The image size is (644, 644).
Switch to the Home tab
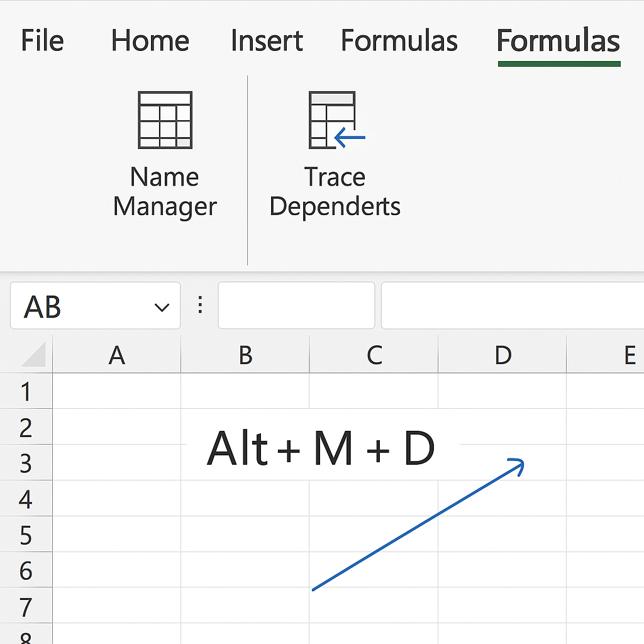[x=150, y=42]
